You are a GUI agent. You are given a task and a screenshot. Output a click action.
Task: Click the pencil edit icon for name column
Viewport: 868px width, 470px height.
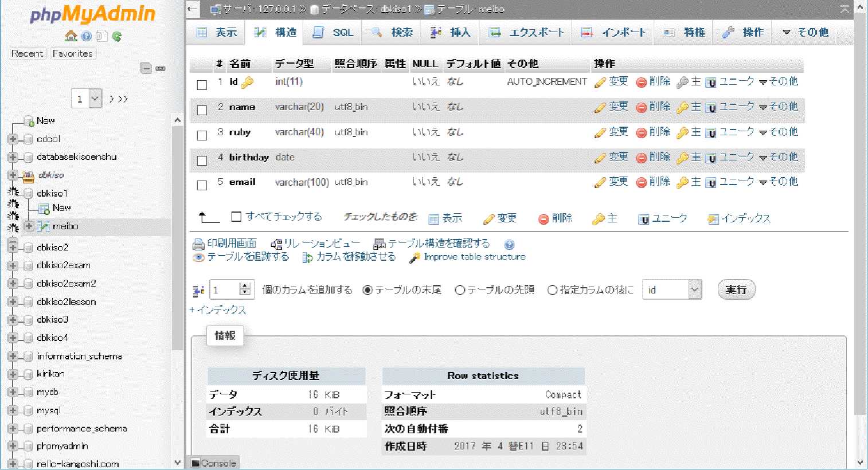click(x=600, y=107)
